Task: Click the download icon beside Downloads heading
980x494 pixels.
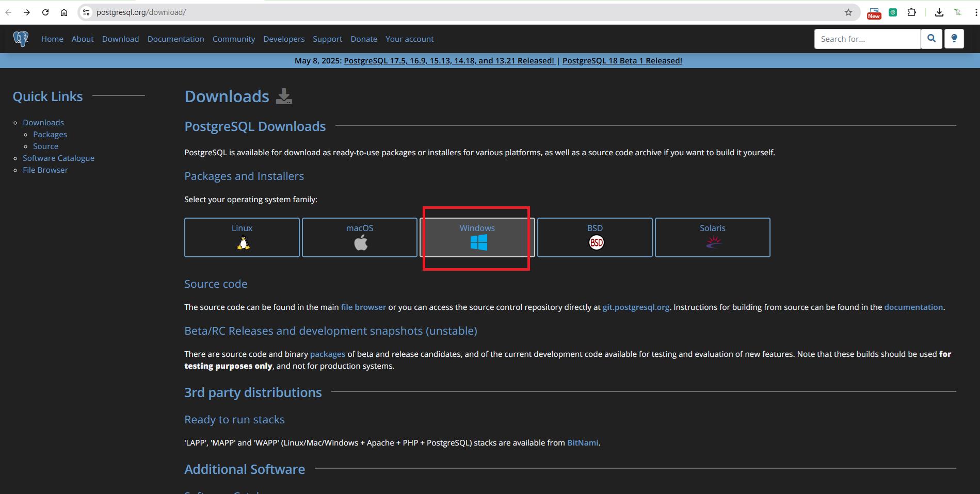Action: pos(284,96)
